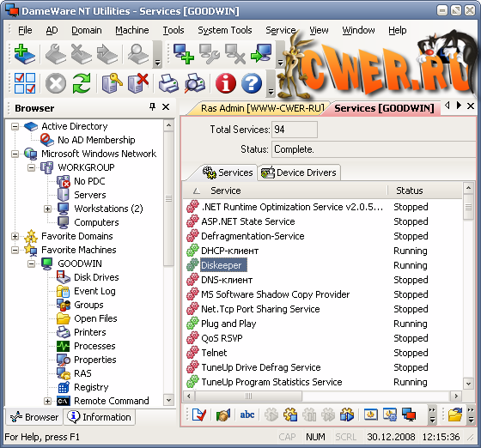
Task: Open the Information tab at bottom
Action: coord(100,417)
